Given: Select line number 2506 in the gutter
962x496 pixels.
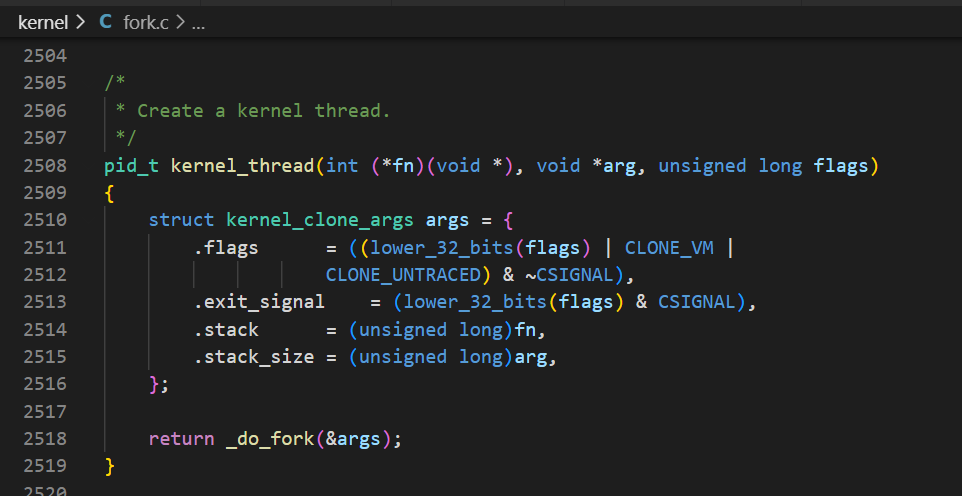Looking at the screenshot, I should click(x=45, y=110).
